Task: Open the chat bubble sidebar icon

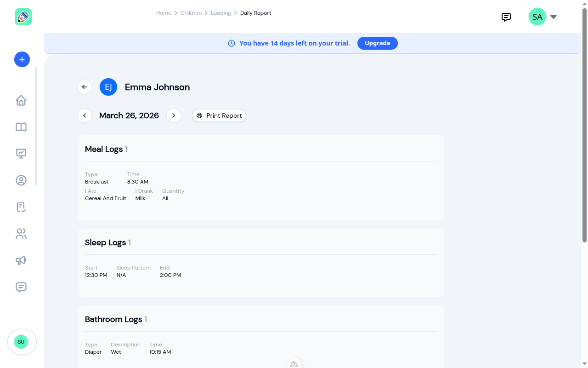Action: pos(21,287)
